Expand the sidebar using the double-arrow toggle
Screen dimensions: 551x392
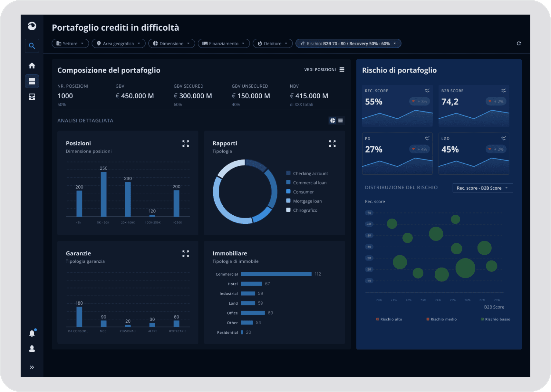[32, 367]
